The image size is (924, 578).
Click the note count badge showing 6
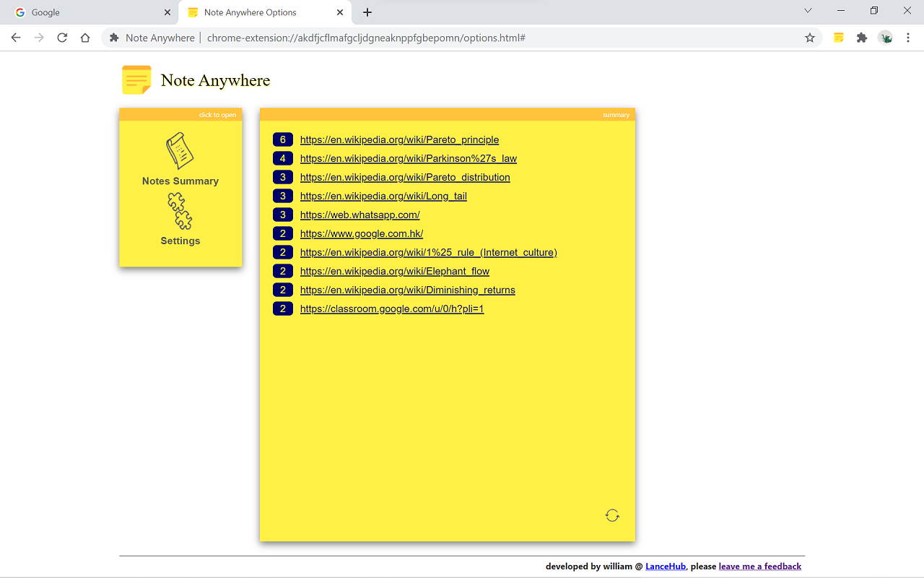point(283,139)
